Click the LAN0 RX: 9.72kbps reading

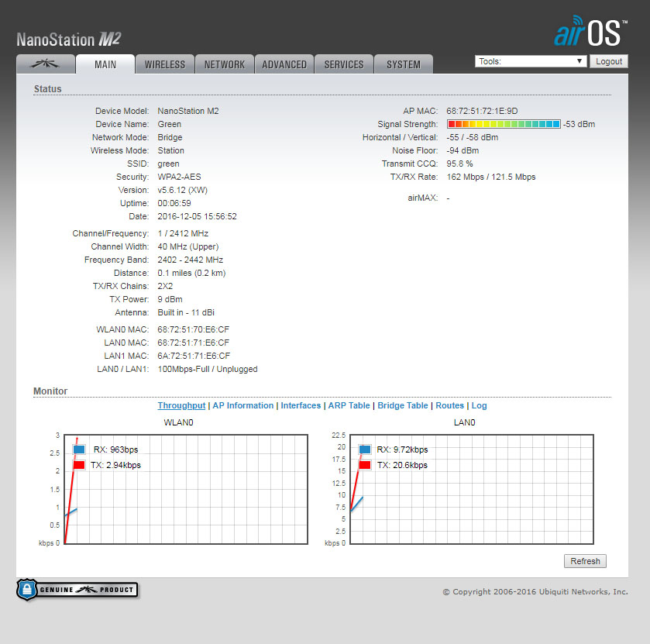pos(402,449)
